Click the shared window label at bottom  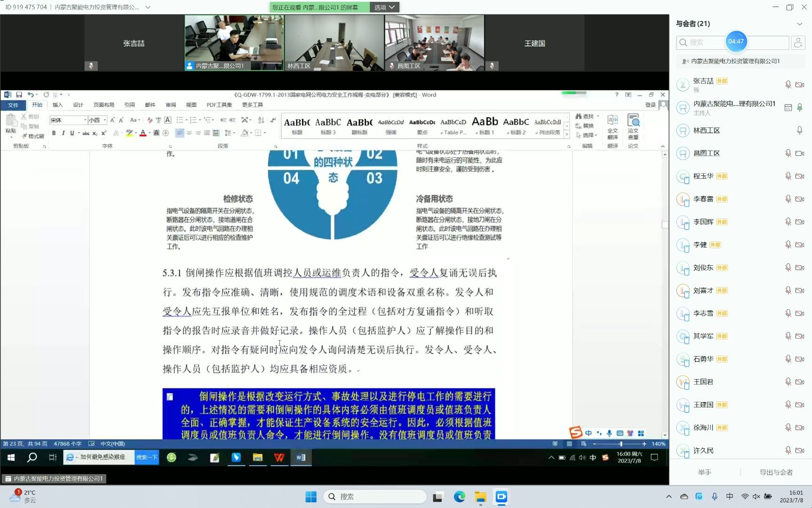click(54, 479)
